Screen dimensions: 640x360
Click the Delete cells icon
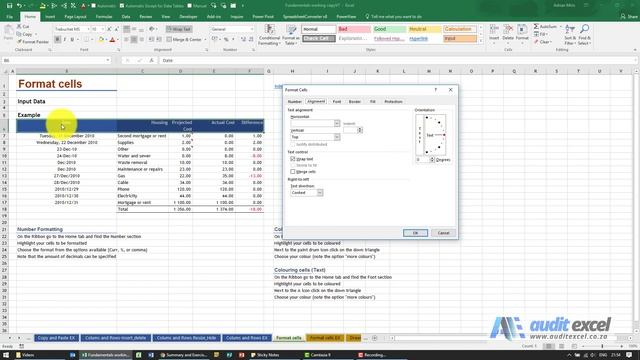pos(508,29)
